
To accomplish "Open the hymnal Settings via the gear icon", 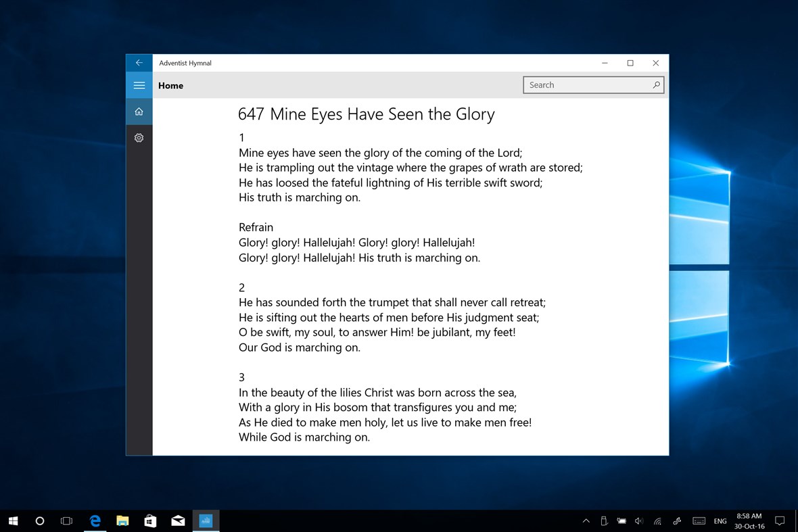I will (139, 137).
